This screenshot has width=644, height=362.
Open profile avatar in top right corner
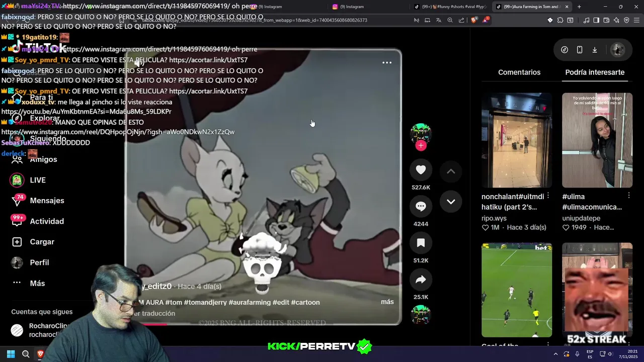coord(617,50)
